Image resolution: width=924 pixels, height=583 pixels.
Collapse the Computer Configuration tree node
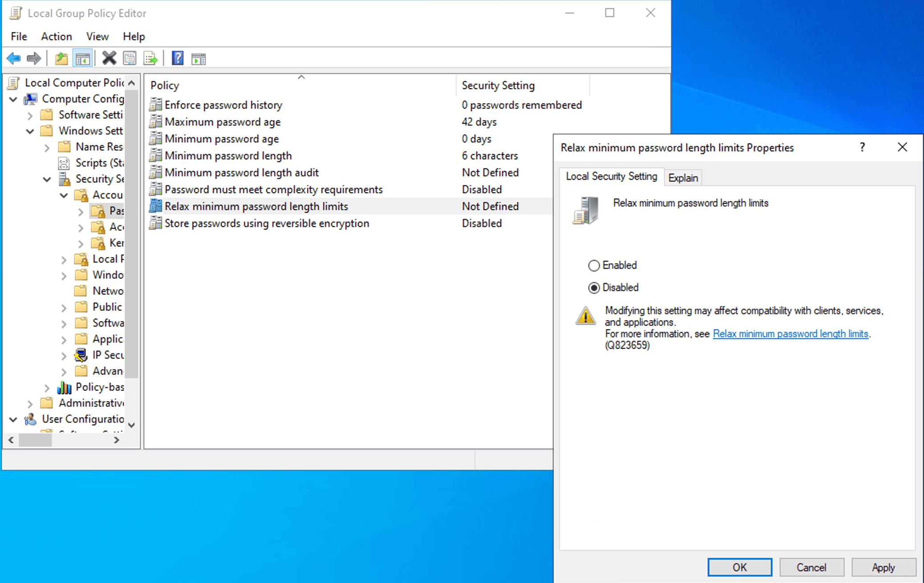pos(13,99)
